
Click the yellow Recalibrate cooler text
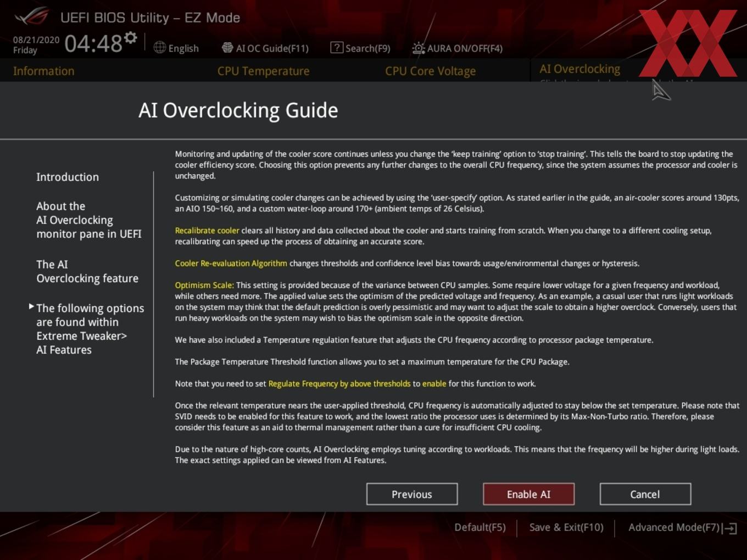(207, 231)
